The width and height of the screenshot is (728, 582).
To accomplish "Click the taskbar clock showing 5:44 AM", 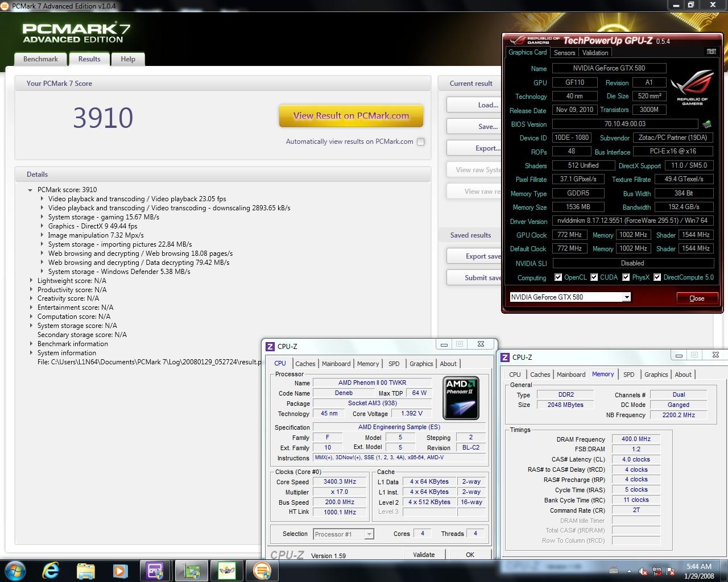I will click(699, 571).
